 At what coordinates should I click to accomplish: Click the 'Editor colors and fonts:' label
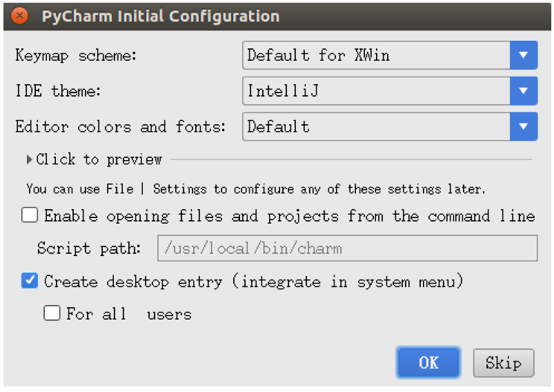121,126
